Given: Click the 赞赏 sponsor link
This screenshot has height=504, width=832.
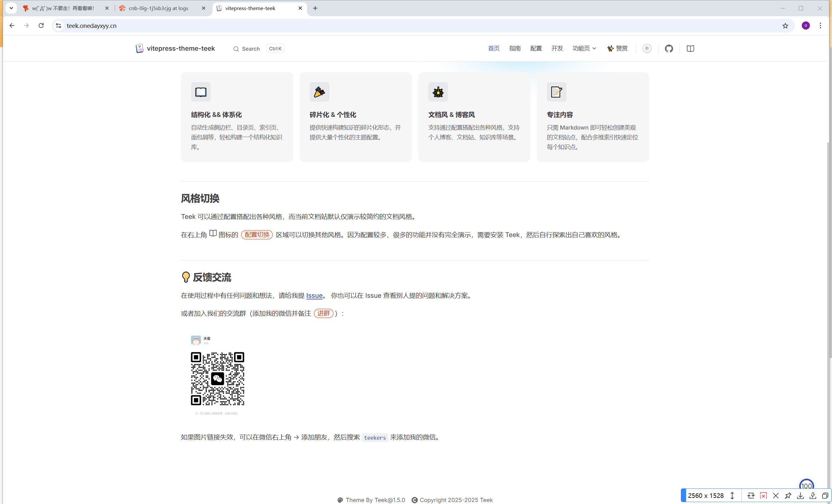Looking at the screenshot, I should coord(617,49).
